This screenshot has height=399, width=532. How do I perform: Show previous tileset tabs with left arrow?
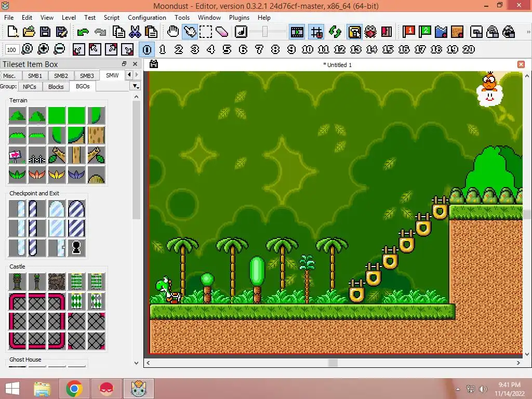(129, 75)
